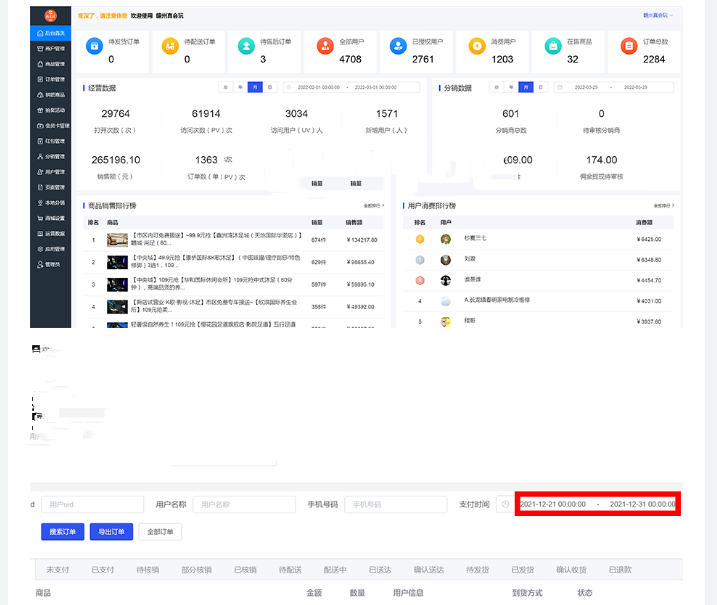717x605 pixels.
Task: Open 全部排行 link in 用户消费排行榜
Action: (662, 206)
